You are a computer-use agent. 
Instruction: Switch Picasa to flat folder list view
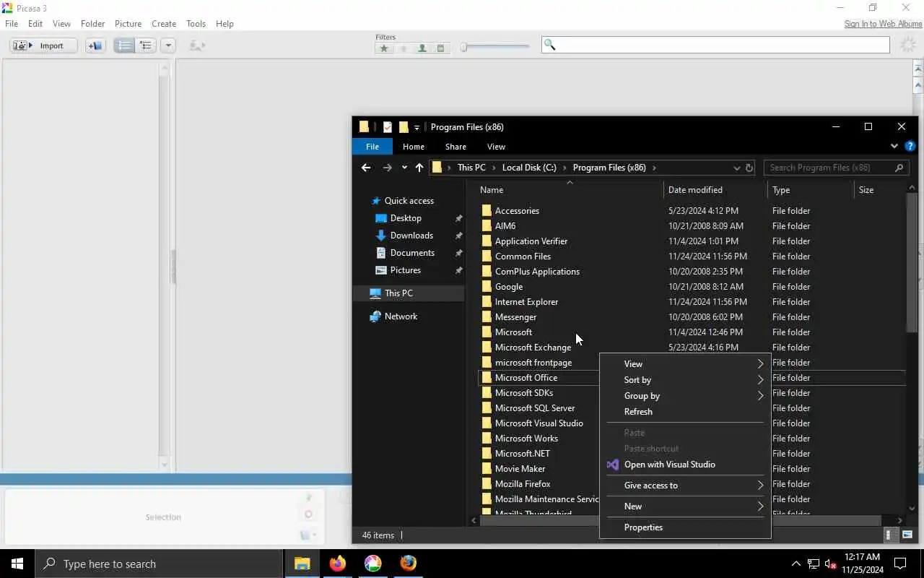[124, 46]
